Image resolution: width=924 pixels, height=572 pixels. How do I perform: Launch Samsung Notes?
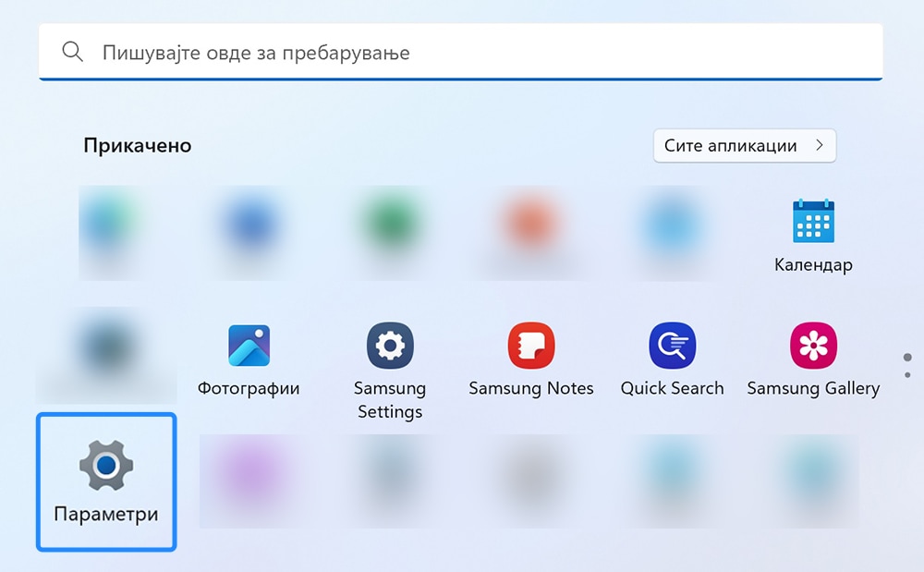(x=531, y=346)
